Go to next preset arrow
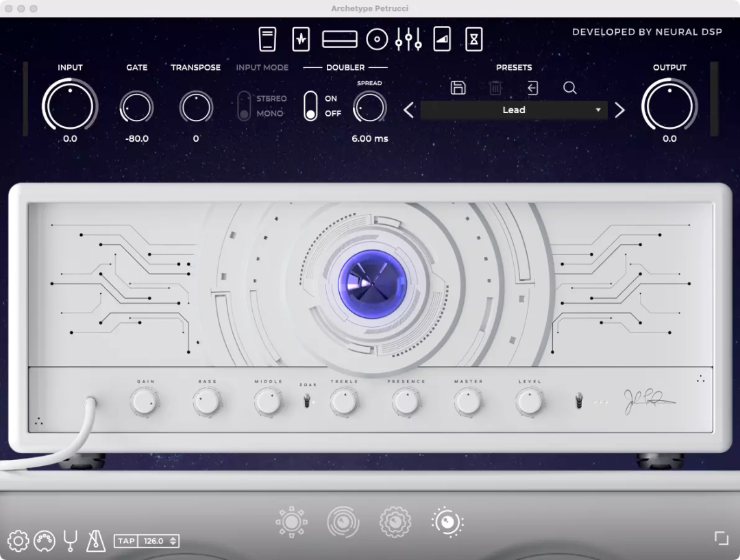 [619, 110]
